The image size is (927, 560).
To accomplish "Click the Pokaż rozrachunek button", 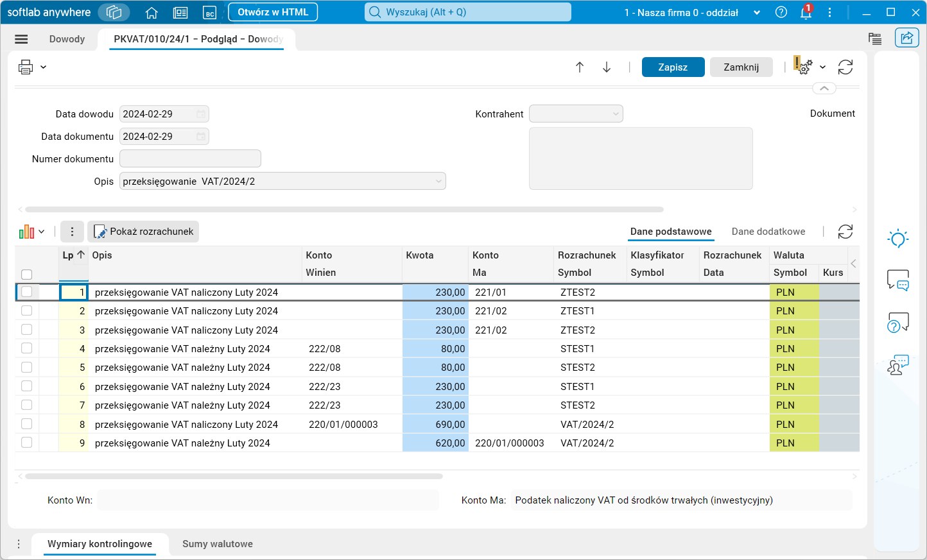I will pyautogui.click(x=143, y=232).
